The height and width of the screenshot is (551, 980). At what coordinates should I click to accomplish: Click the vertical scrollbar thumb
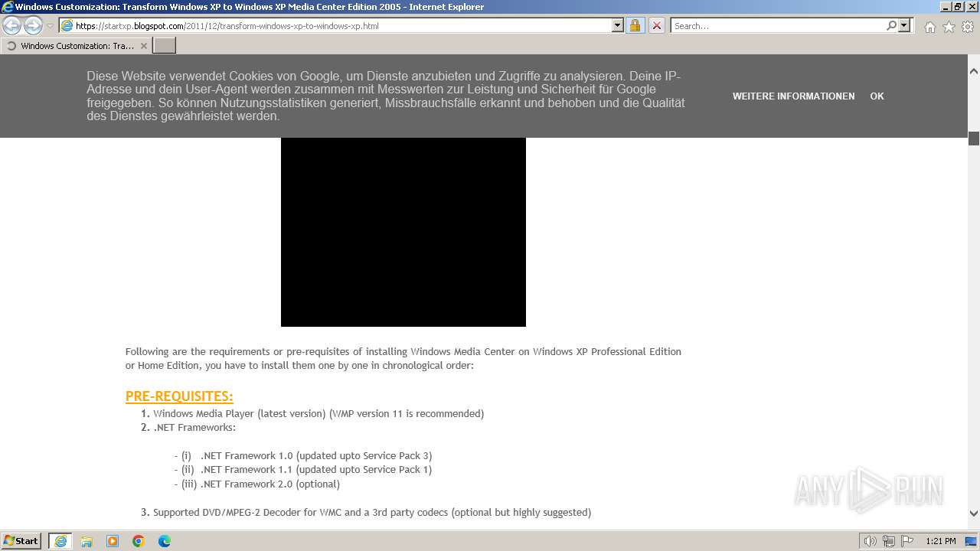coord(974,139)
